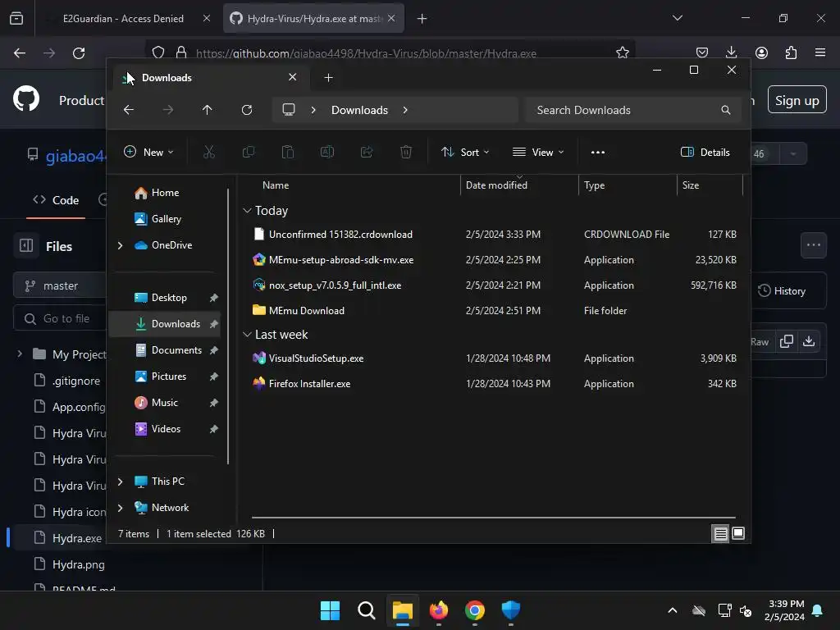Screen dimensions: 840x630
Task: Copy raw file icon on GitHub page
Action: [x=787, y=341]
